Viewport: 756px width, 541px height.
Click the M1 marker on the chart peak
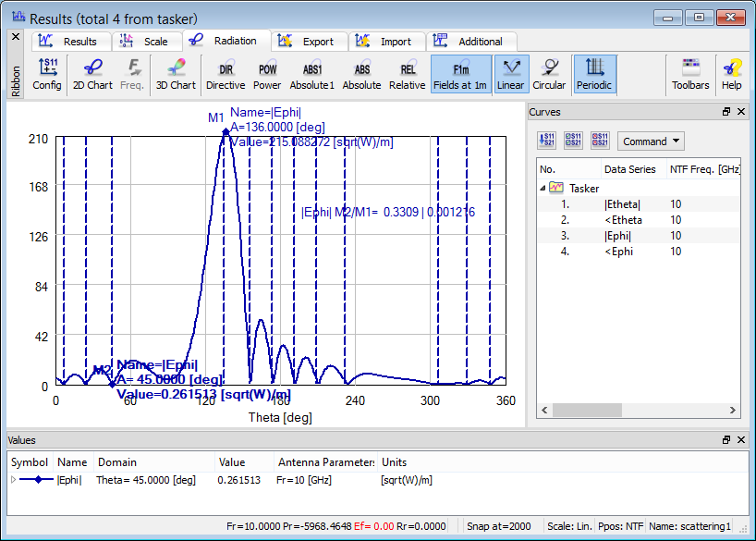tap(225, 130)
